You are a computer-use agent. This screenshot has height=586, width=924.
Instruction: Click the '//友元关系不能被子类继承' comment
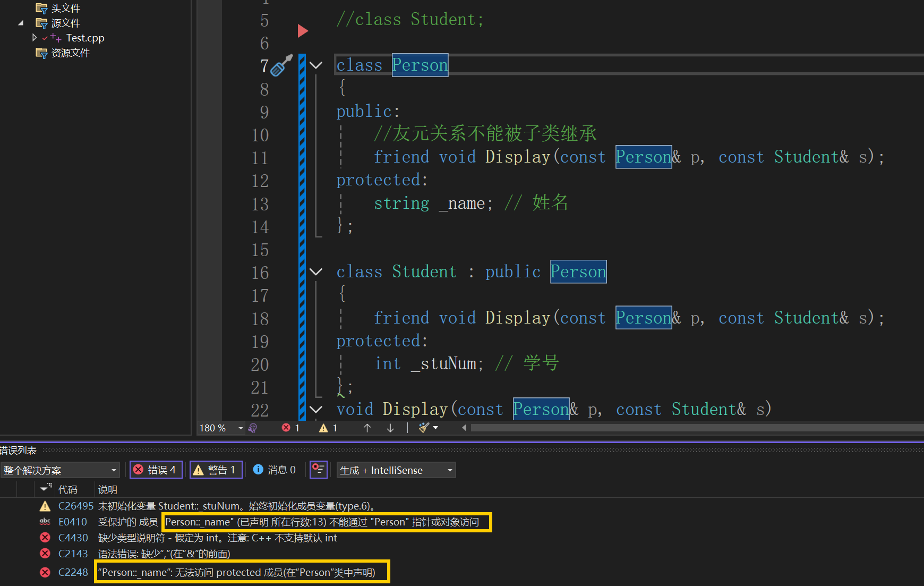coord(485,133)
